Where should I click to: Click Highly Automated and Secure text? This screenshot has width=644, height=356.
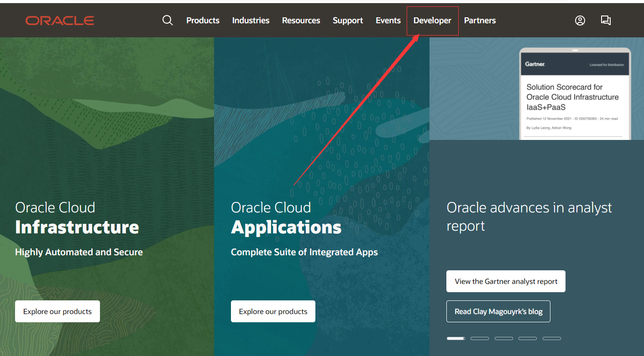pyautogui.click(x=79, y=252)
